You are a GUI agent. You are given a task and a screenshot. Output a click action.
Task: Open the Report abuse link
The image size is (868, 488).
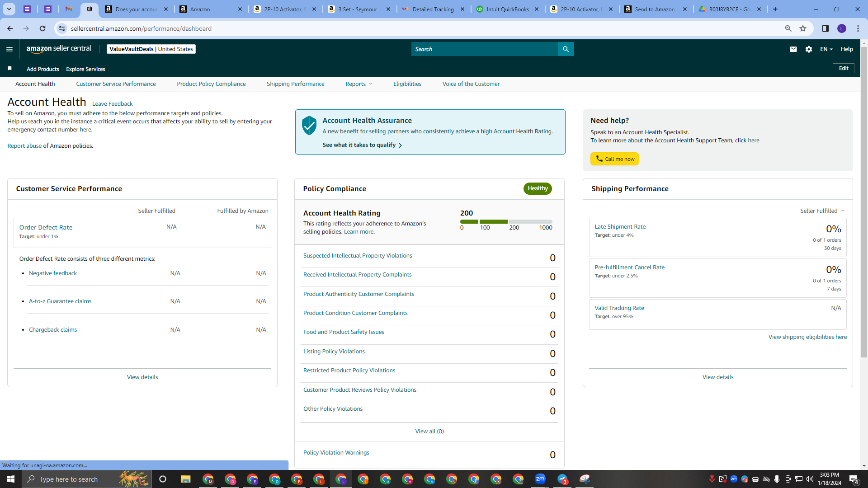tap(24, 146)
